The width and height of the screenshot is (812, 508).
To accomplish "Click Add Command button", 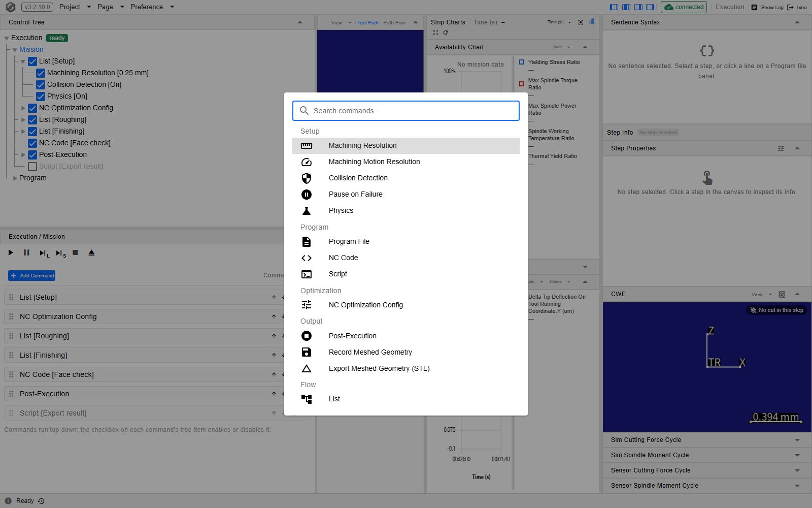I will [x=32, y=275].
